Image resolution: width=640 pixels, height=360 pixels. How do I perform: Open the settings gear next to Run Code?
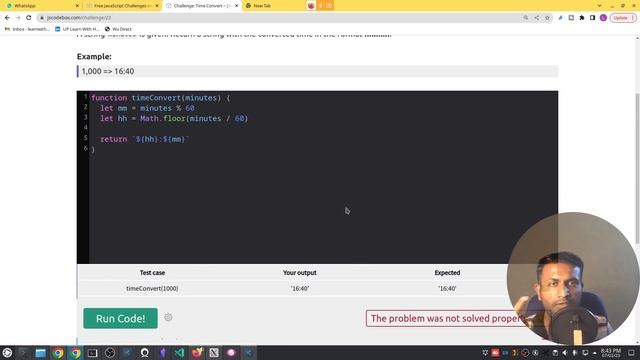tap(168, 317)
